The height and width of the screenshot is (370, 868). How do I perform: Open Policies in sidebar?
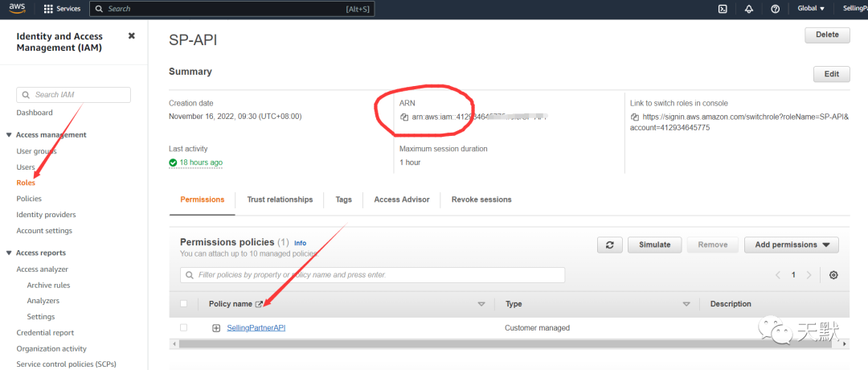click(x=30, y=199)
